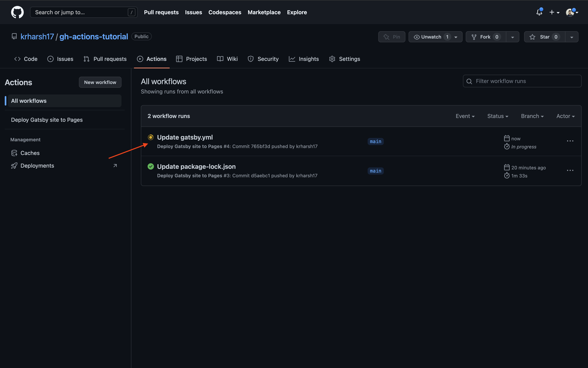Open options for Update gatsby.yml run
The image size is (588, 368).
(x=570, y=141)
